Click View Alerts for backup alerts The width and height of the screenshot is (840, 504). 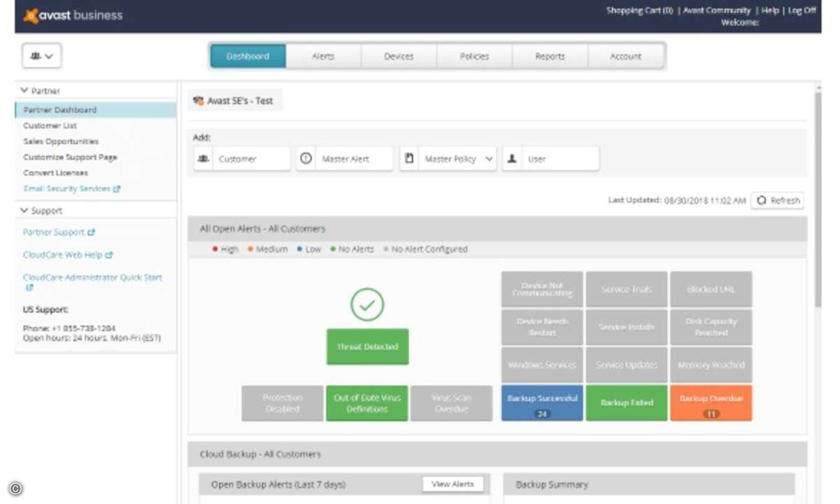[x=453, y=484]
